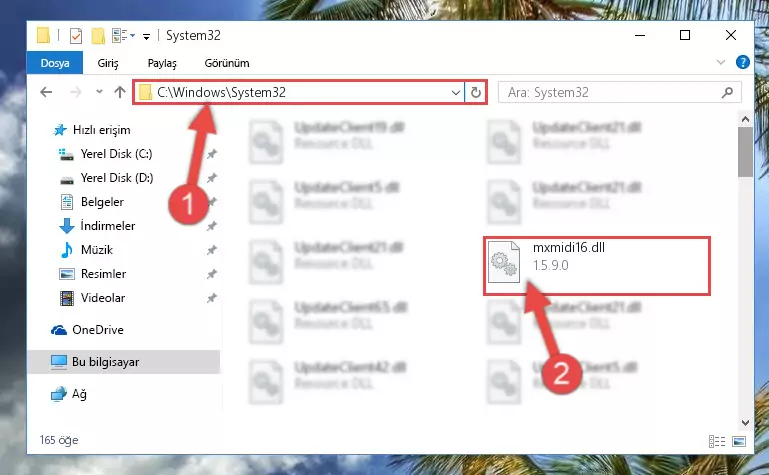Expand the ribbon with the chevron
The image size is (769, 475).
(720, 62)
